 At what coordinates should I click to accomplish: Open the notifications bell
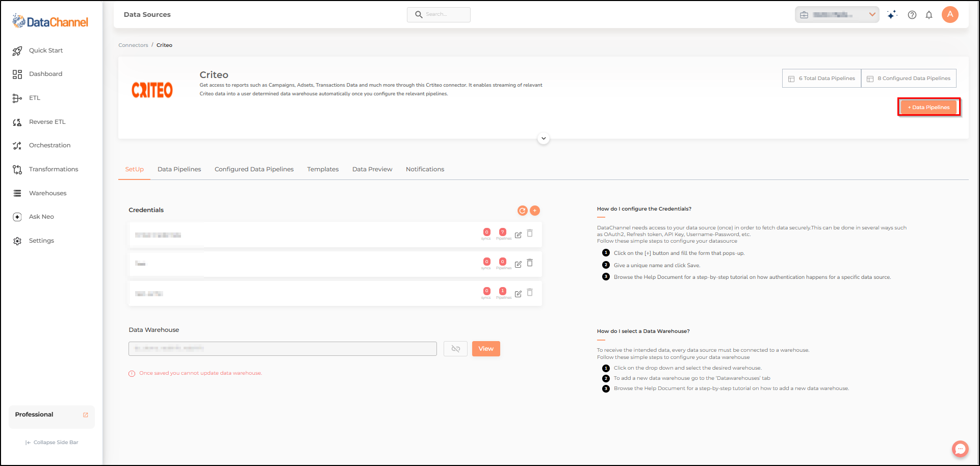click(929, 15)
